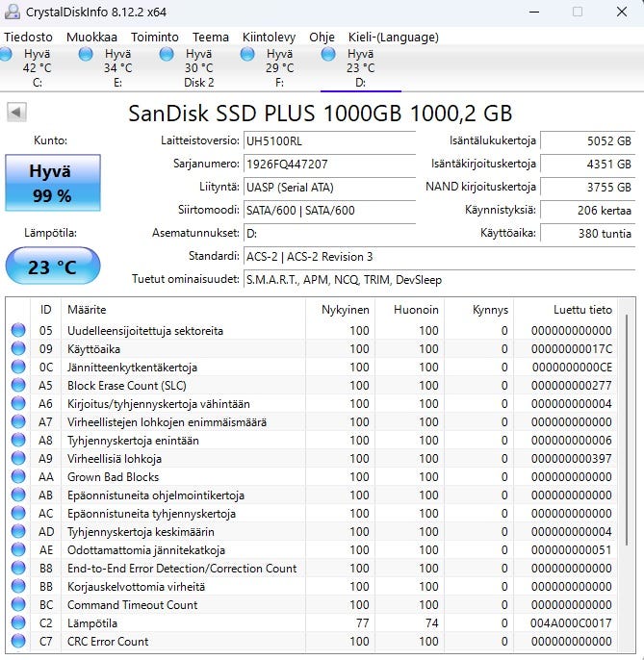Click the CrystalDiskInfo app icon in title bar

(x=12, y=12)
